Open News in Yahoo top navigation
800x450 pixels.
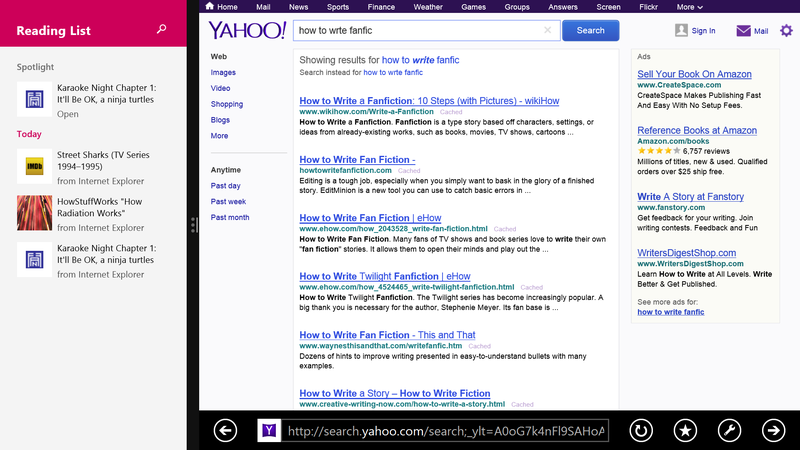pyautogui.click(x=298, y=7)
